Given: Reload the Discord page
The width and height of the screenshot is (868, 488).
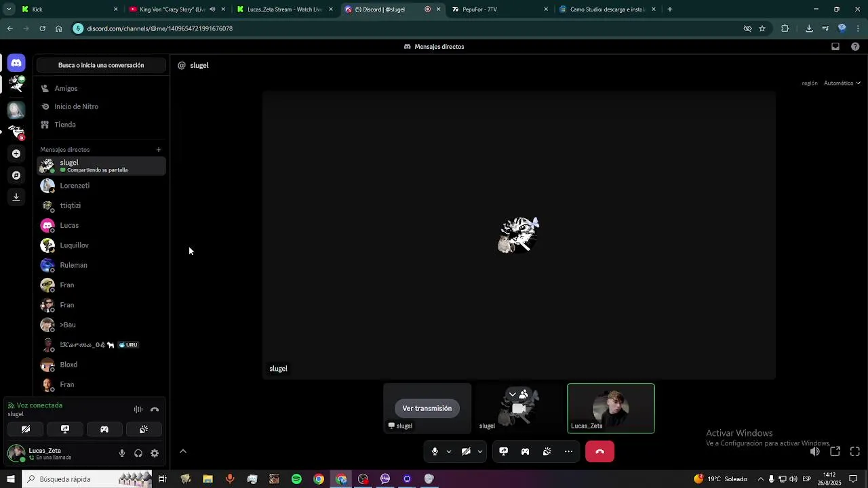Looking at the screenshot, I should pyautogui.click(x=42, y=28).
